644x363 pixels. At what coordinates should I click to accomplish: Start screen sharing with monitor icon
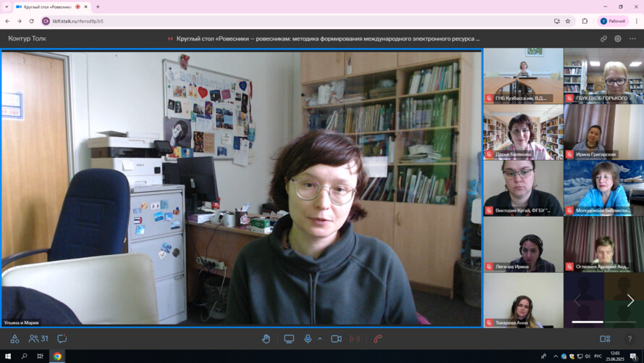289,338
